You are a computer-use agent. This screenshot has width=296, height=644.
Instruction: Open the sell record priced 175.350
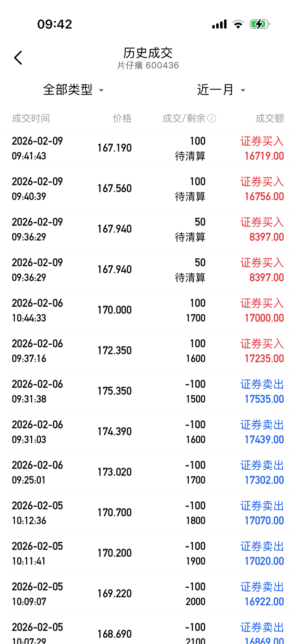(x=148, y=391)
